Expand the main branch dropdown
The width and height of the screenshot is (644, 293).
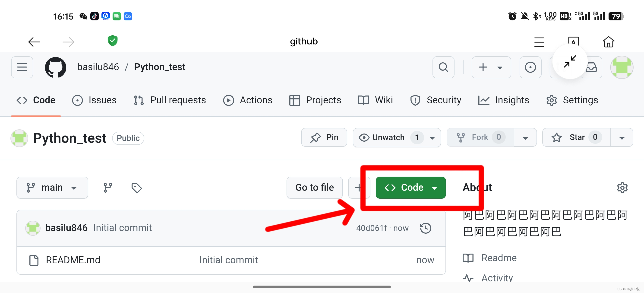pyautogui.click(x=52, y=187)
